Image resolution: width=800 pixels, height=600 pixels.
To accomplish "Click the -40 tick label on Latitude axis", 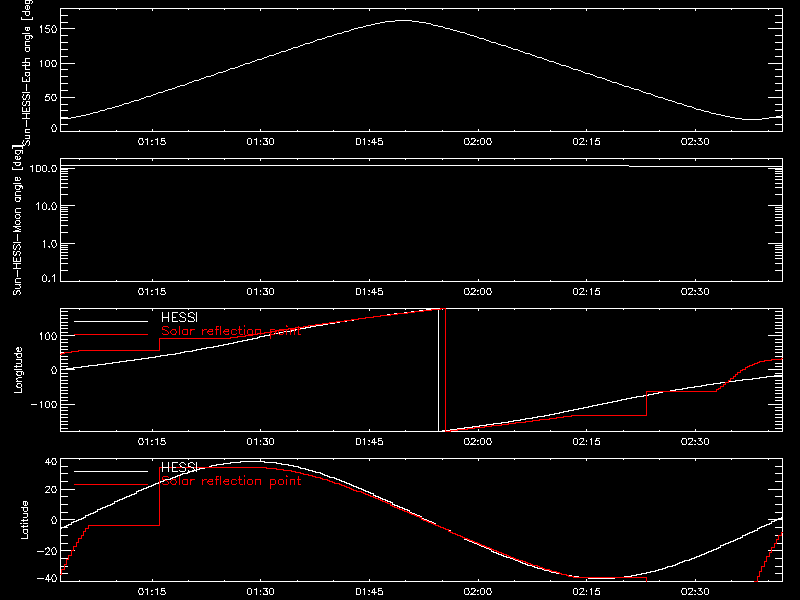I will coord(47,578).
